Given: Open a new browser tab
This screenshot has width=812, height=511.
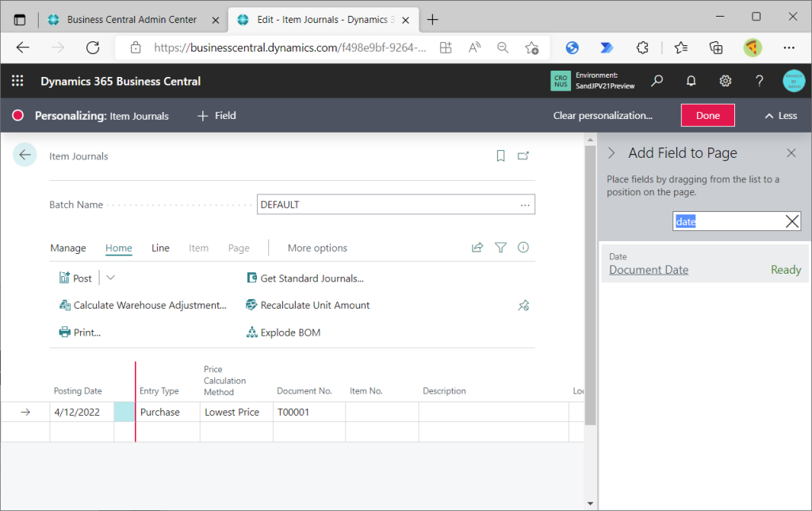Looking at the screenshot, I should pyautogui.click(x=432, y=20).
